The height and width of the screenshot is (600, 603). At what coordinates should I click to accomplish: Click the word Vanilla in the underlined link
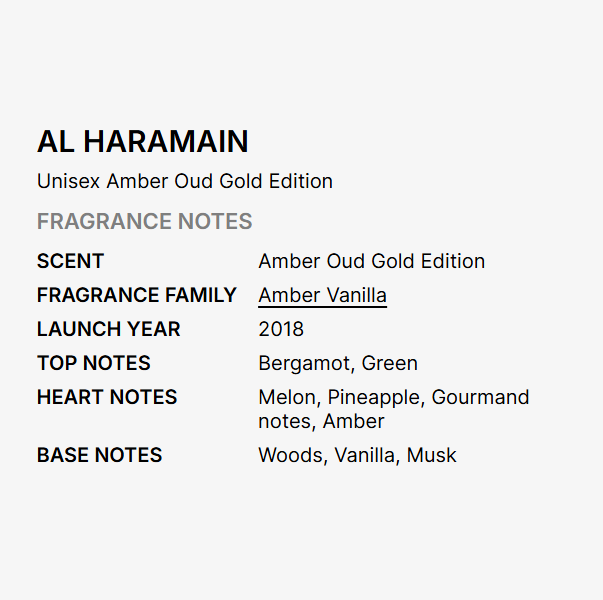[357, 295]
